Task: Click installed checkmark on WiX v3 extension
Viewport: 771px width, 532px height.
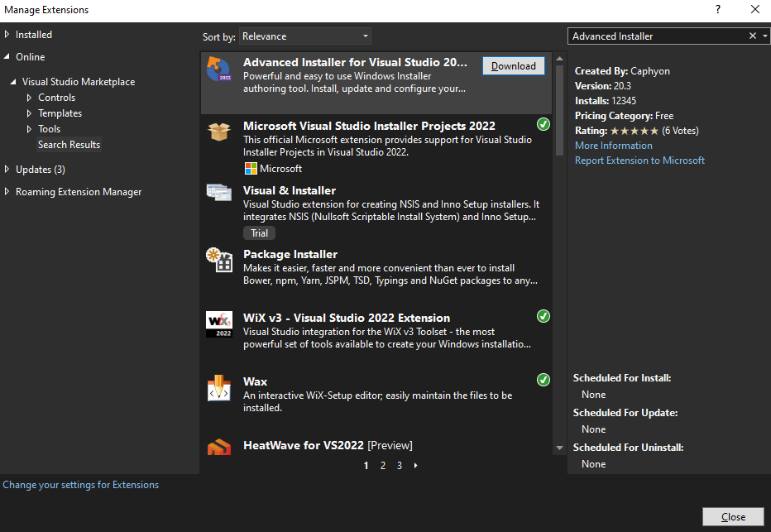Action: pyautogui.click(x=544, y=316)
